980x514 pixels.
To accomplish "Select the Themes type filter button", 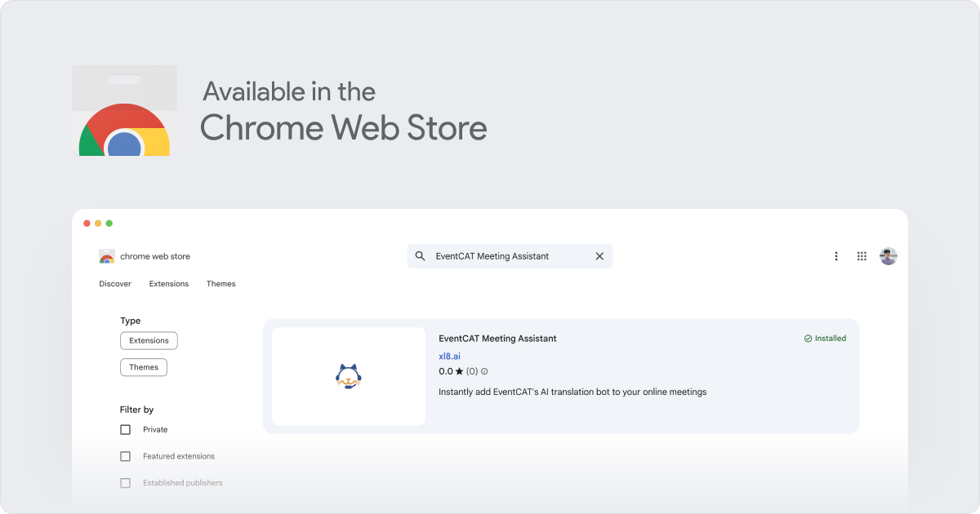I will (144, 367).
